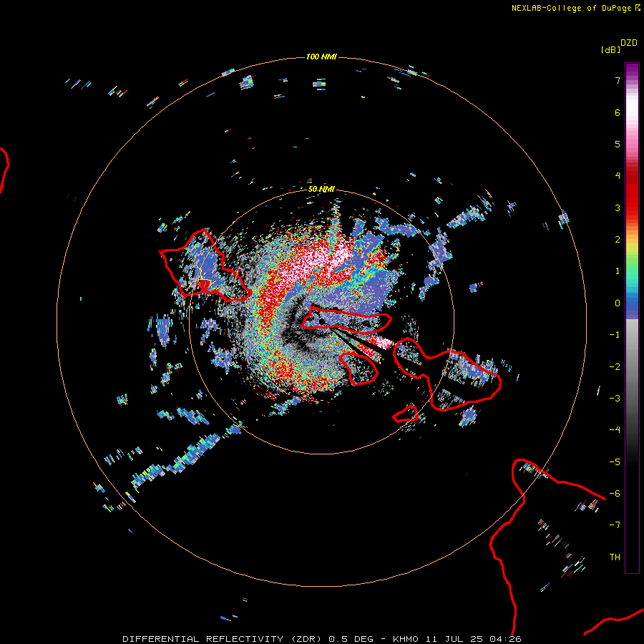Click the DIFFERENTIAL REFLECTIVITY caption text

point(203,639)
